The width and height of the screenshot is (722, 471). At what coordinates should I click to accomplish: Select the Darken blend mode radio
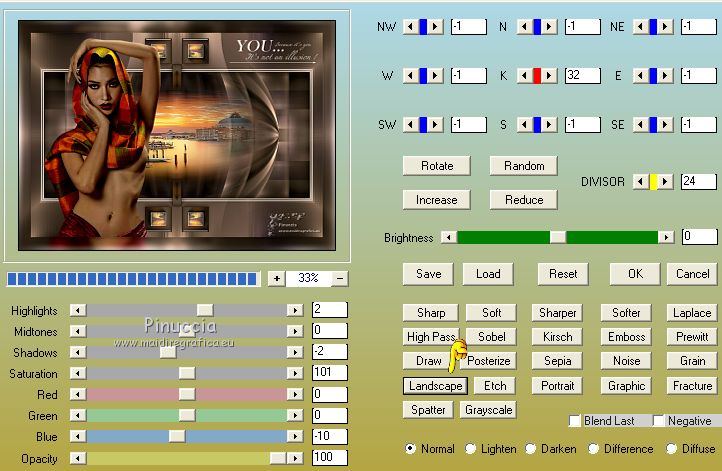[x=530, y=448]
